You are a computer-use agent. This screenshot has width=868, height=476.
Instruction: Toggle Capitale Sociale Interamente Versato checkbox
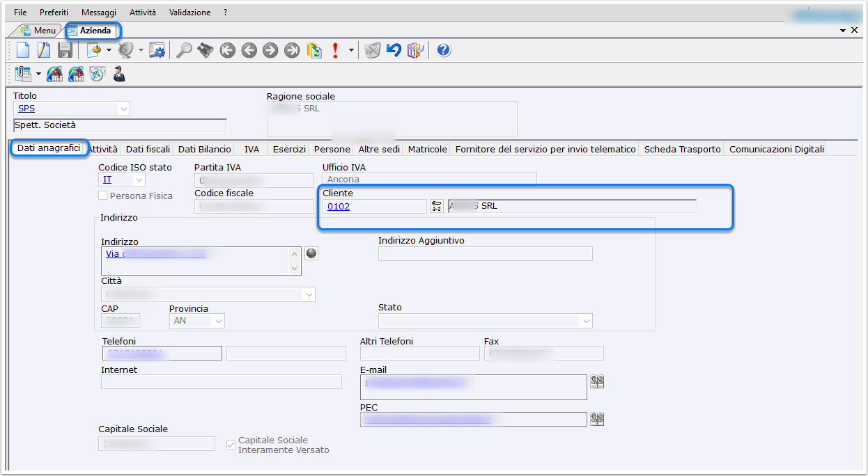point(231,445)
